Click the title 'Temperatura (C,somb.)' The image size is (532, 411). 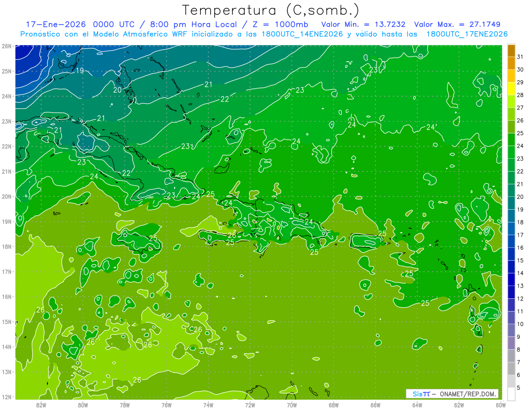pyautogui.click(x=271, y=10)
